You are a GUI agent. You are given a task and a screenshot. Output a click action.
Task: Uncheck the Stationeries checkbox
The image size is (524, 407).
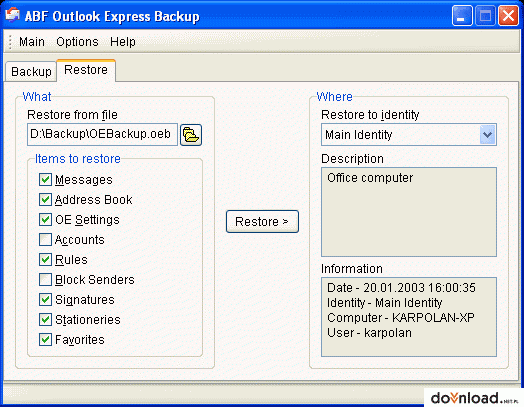45,319
